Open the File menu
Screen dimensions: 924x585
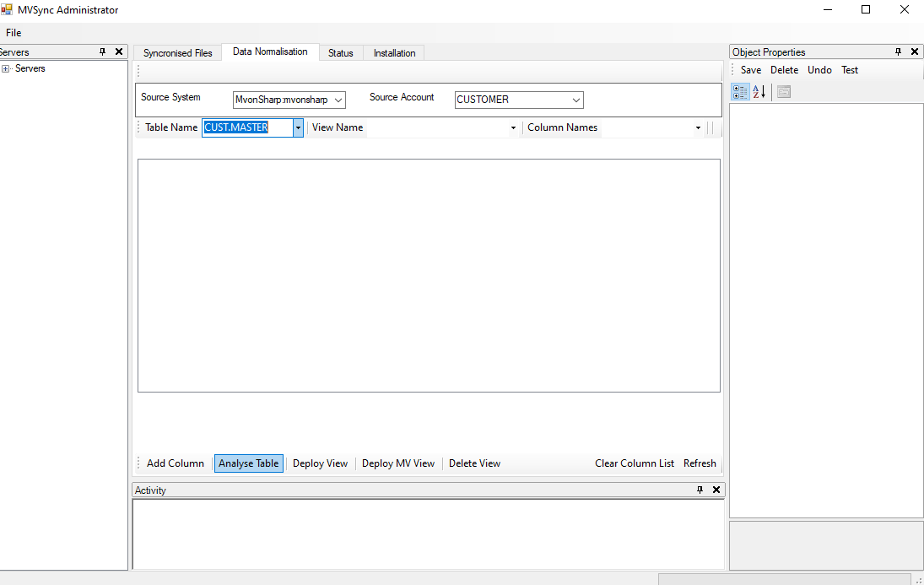point(14,33)
